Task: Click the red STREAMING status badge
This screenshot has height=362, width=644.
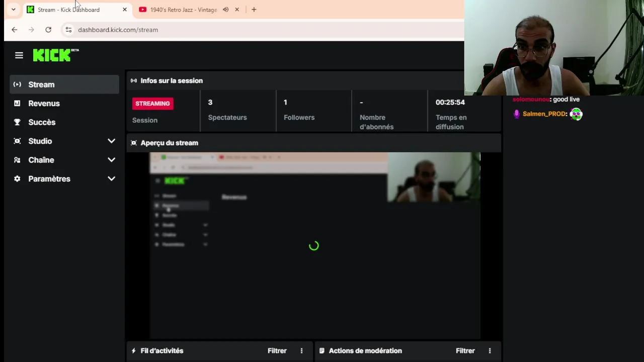Action: click(152, 104)
